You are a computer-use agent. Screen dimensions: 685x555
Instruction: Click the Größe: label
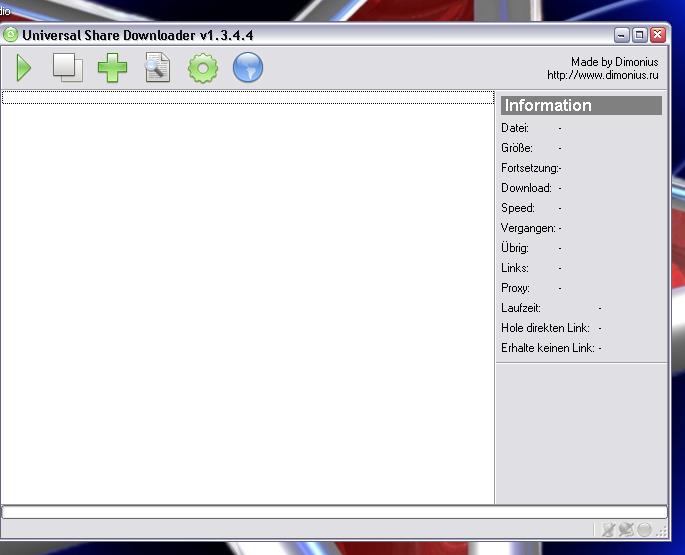pyautogui.click(x=517, y=148)
